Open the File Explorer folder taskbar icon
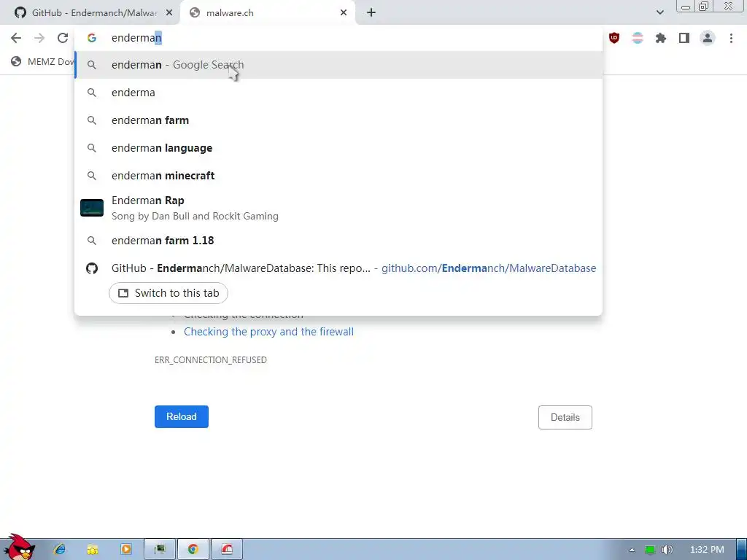The image size is (747, 560). 93,550
